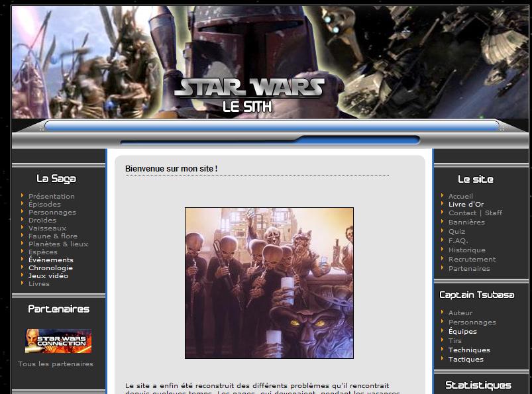Go to the Épisodes page
This screenshot has height=394, width=532.
(x=44, y=204)
